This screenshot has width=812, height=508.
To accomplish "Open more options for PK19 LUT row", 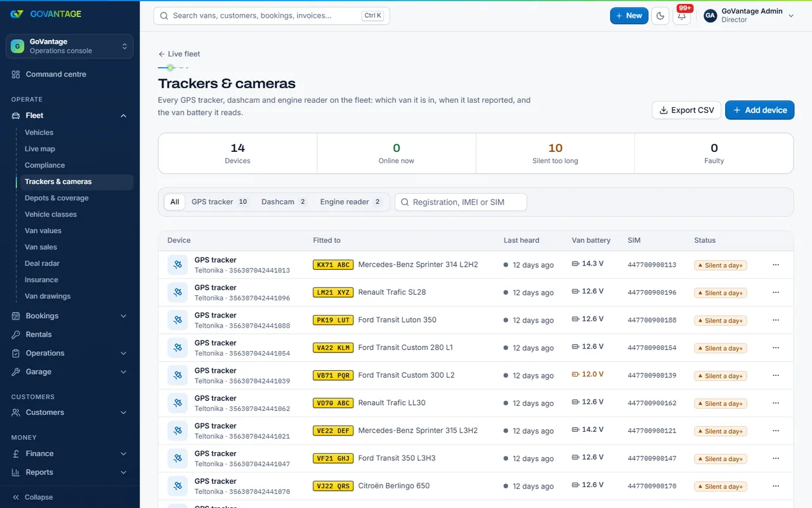I will pyautogui.click(x=776, y=320).
